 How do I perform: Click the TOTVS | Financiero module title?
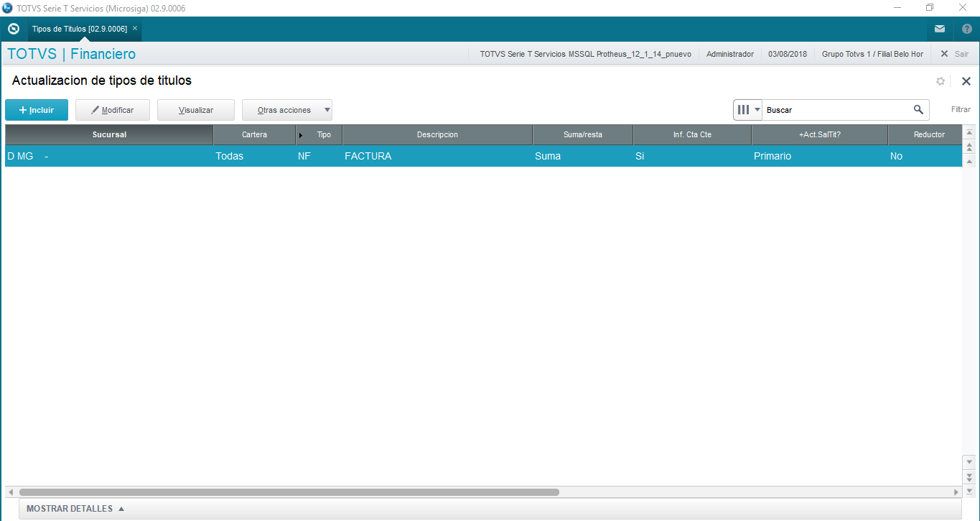(71, 54)
